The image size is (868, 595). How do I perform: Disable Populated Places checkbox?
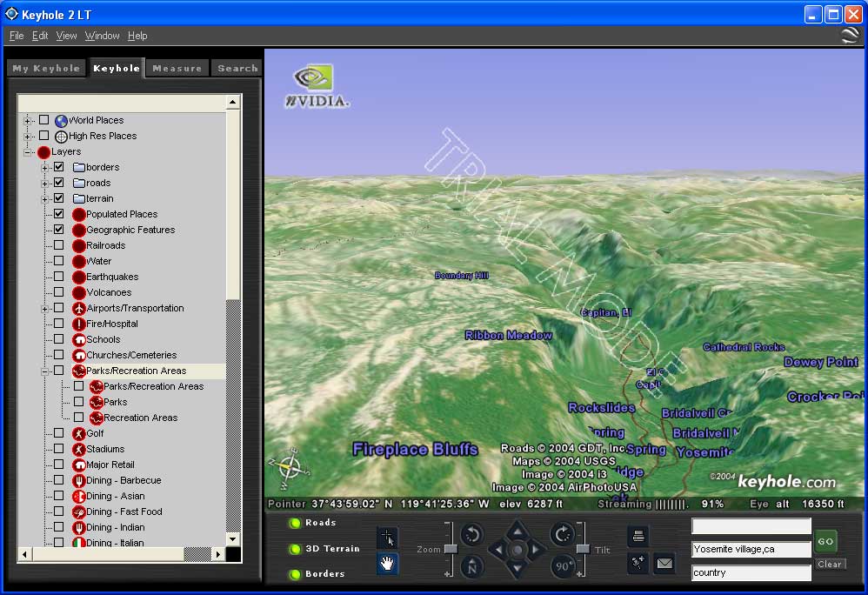tap(58, 214)
